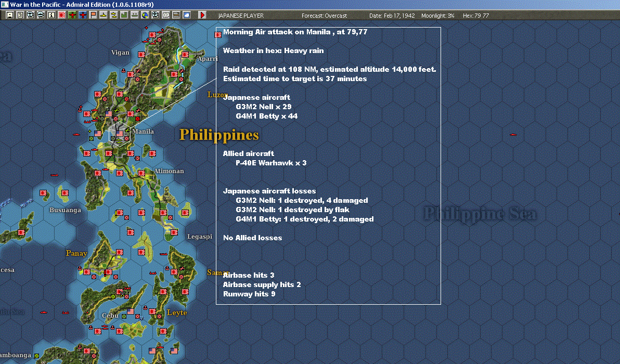620x364 pixels.
Task: Click the Japanese flag icon atop report box
Action: point(218,34)
